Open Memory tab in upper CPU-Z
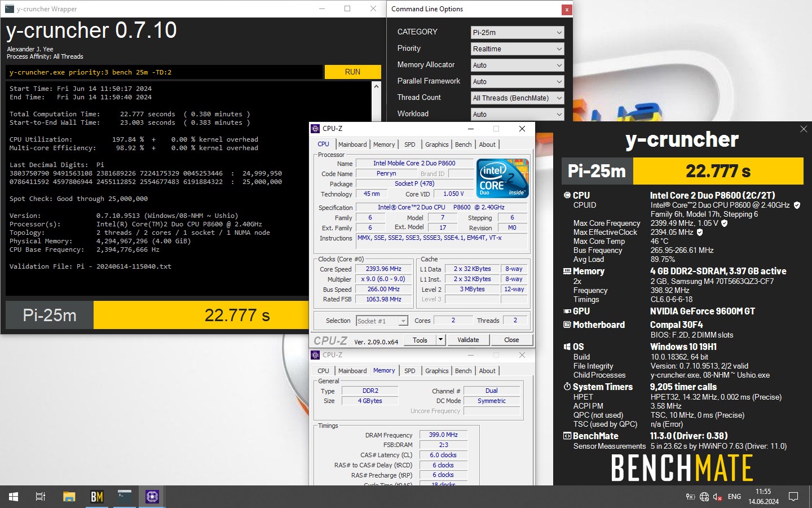Screen dimensions: 812x508 tap(384, 144)
